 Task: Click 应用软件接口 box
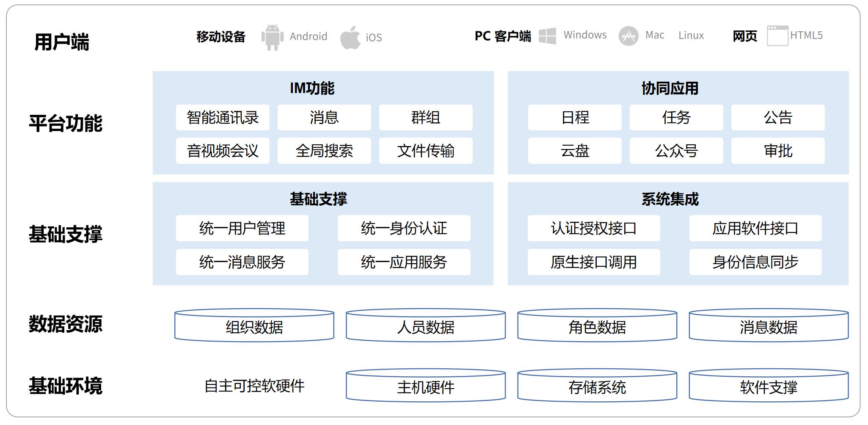click(755, 228)
